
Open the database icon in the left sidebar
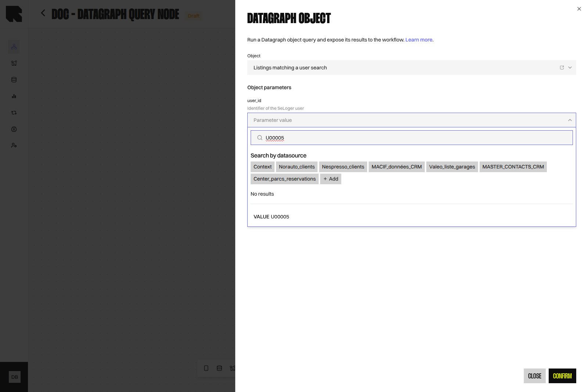tap(14, 80)
